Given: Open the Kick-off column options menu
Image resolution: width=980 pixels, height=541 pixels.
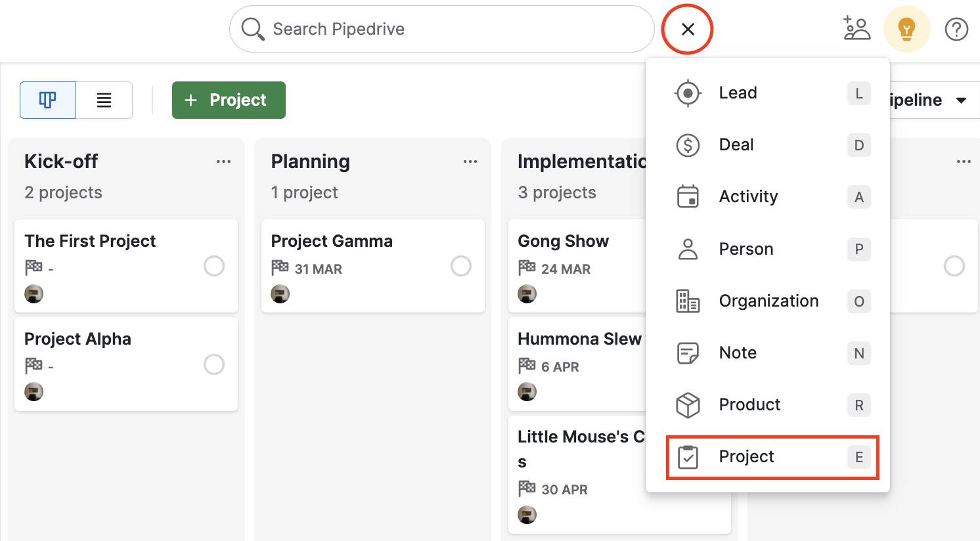Looking at the screenshot, I should pyautogui.click(x=223, y=161).
